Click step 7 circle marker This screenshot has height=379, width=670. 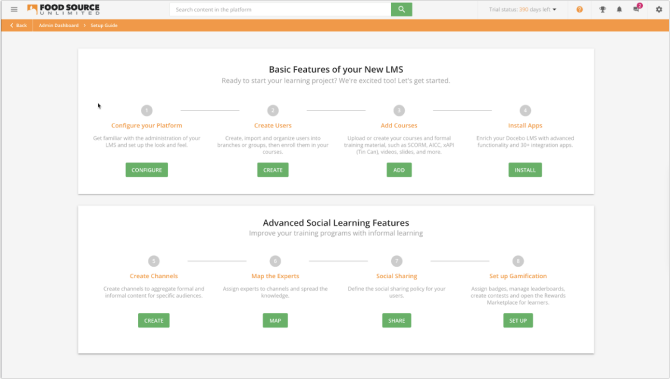point(397,261)
